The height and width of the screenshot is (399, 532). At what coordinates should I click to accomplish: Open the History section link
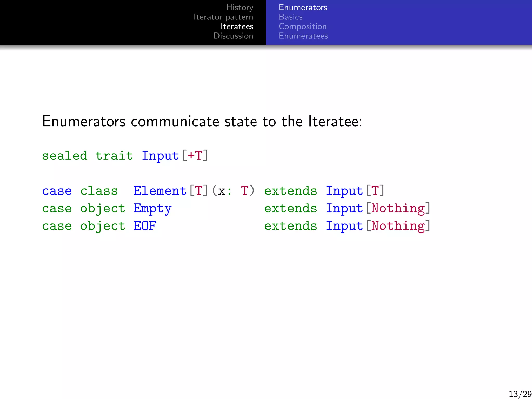240,8
